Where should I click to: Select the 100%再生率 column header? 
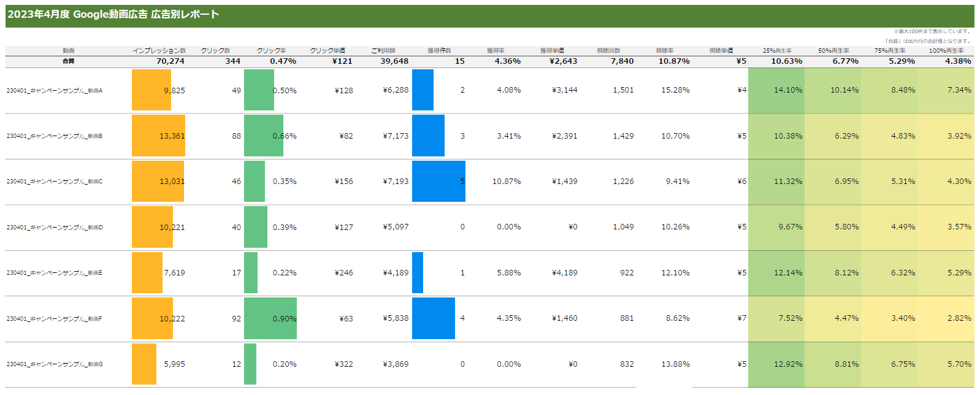tap(946, 51)
